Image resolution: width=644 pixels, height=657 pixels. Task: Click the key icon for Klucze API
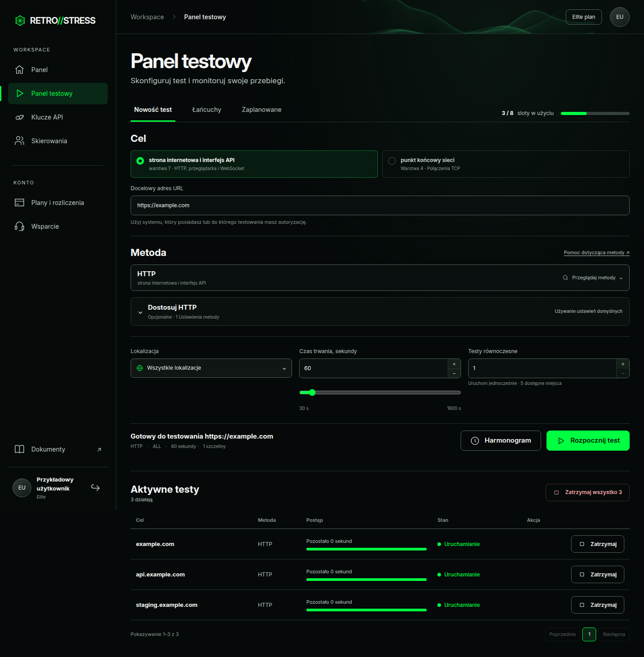point(20,117)
